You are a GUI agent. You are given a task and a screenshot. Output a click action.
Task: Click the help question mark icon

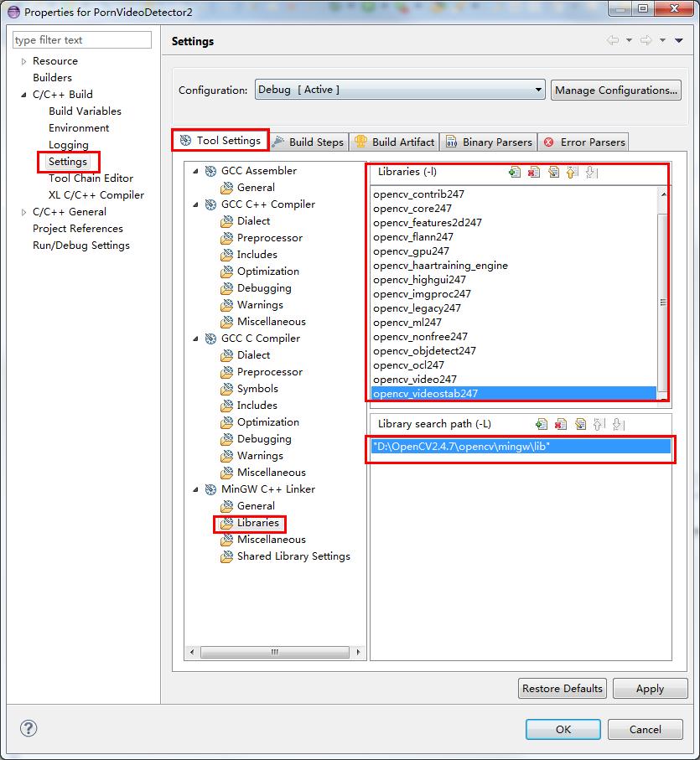coord(29,728)
